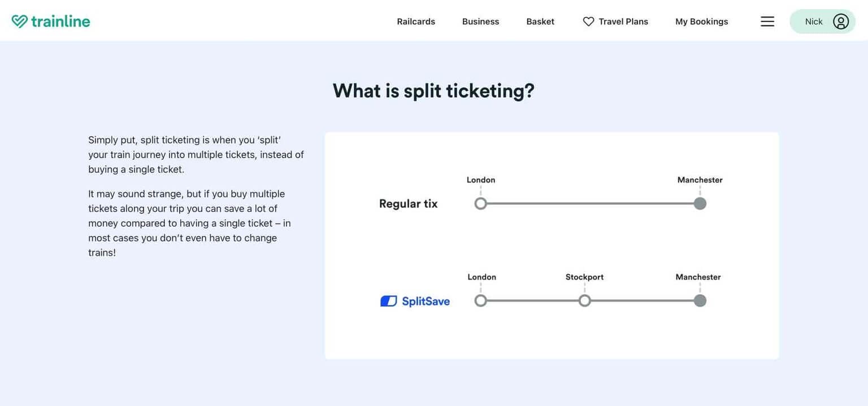Select the London stop on the Regular tix line
This screenshot has width=868, height=406.
[x=481, y=203]
